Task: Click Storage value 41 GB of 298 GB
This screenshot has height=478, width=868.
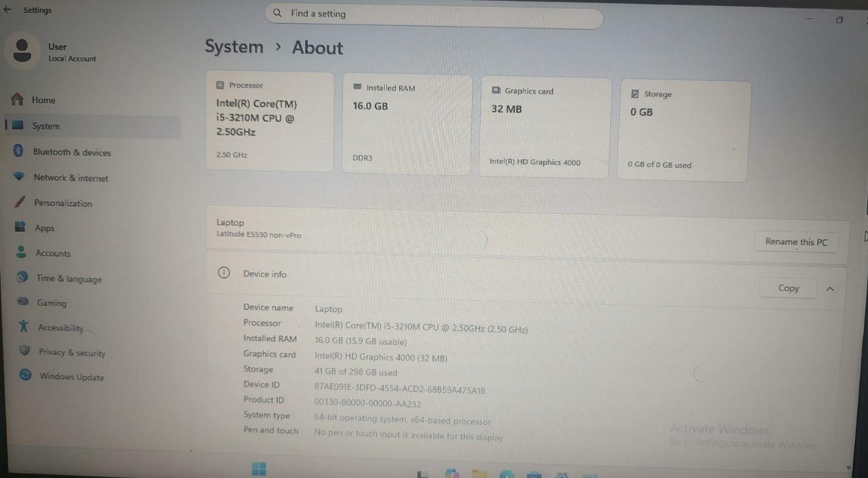Action: tap(356, 372)
